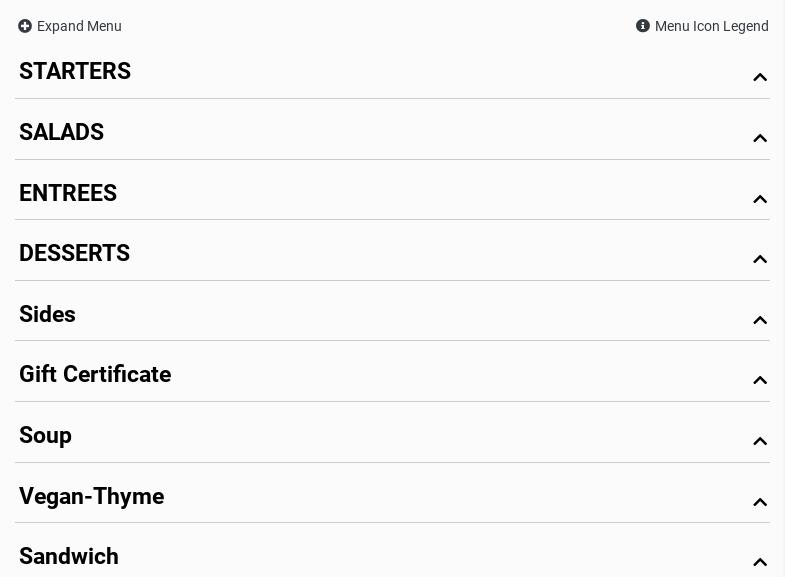Select the ENTREES heading

(x=68, y=193)
